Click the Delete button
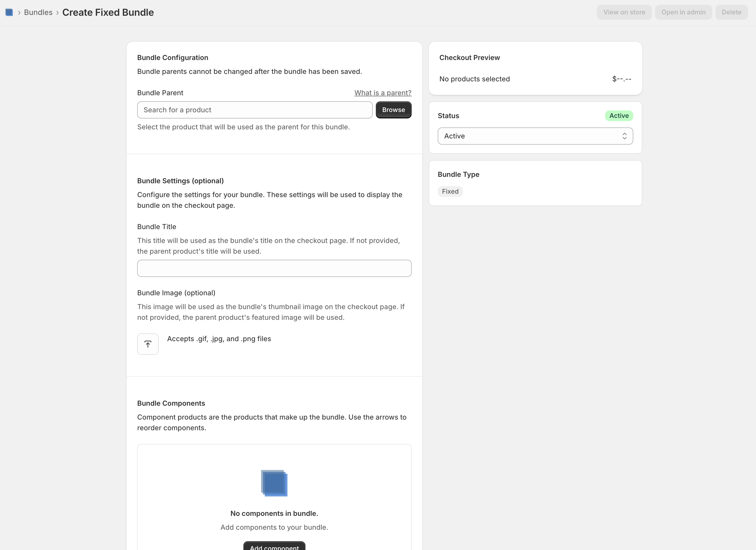The image size is (756, 550). (731, 12)
